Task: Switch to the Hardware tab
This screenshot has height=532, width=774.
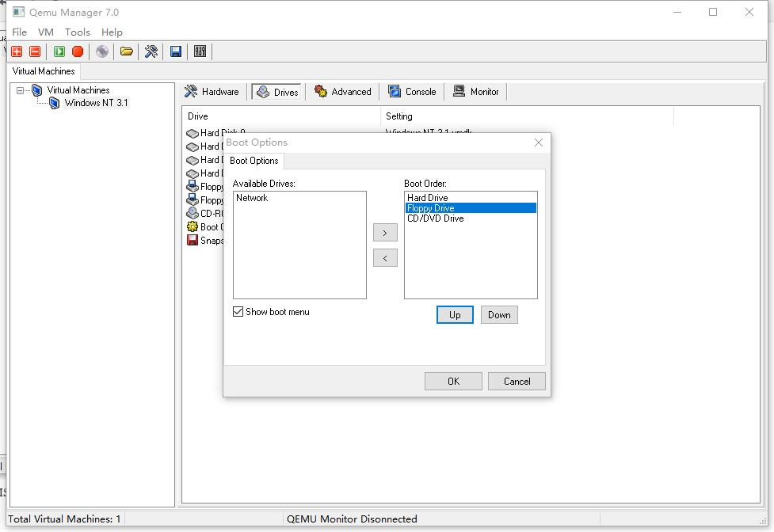Action: 212,92
